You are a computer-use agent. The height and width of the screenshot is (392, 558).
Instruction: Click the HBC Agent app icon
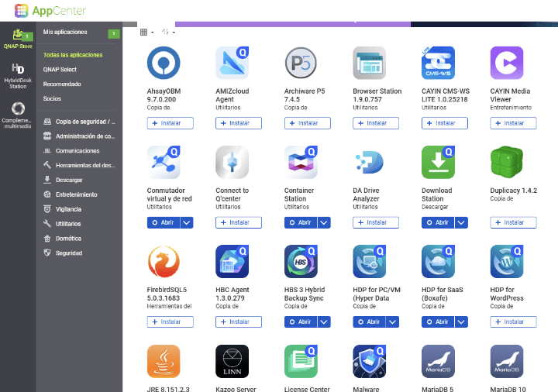coord(232,261)
